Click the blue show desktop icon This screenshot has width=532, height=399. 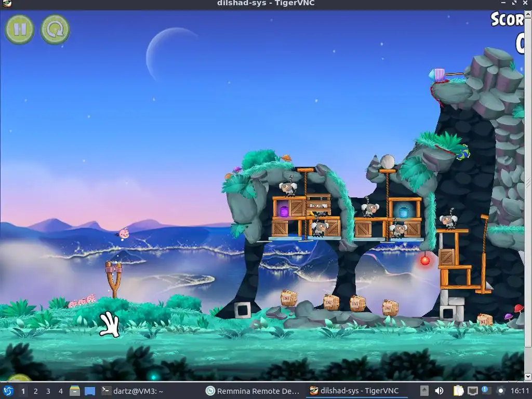(90, 391)
